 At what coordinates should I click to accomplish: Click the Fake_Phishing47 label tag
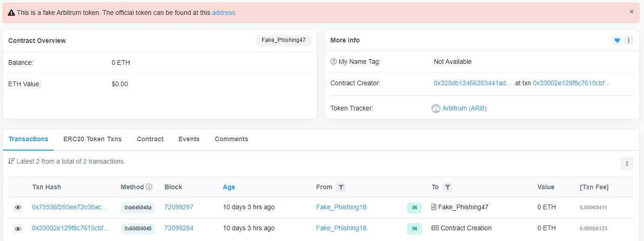click(283, 40)
